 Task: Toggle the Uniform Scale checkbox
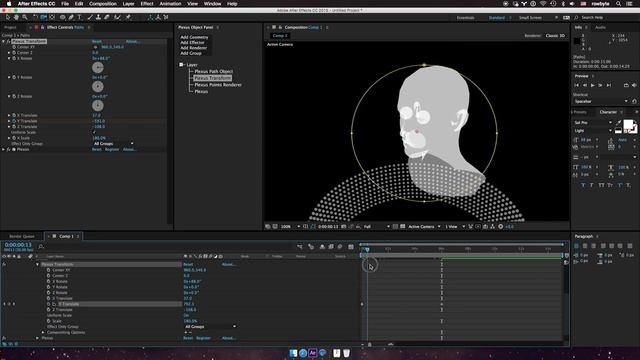click(x=94, y=133)
